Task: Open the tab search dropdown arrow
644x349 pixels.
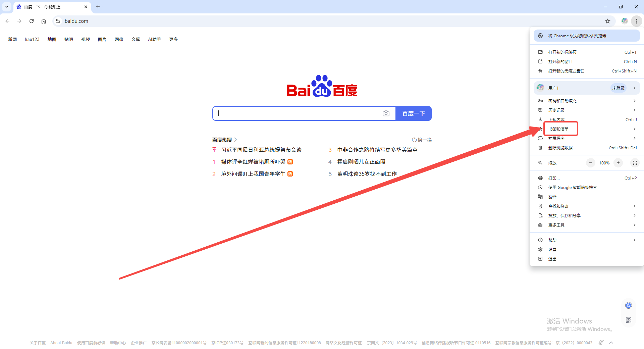Action: coord(7,7)
